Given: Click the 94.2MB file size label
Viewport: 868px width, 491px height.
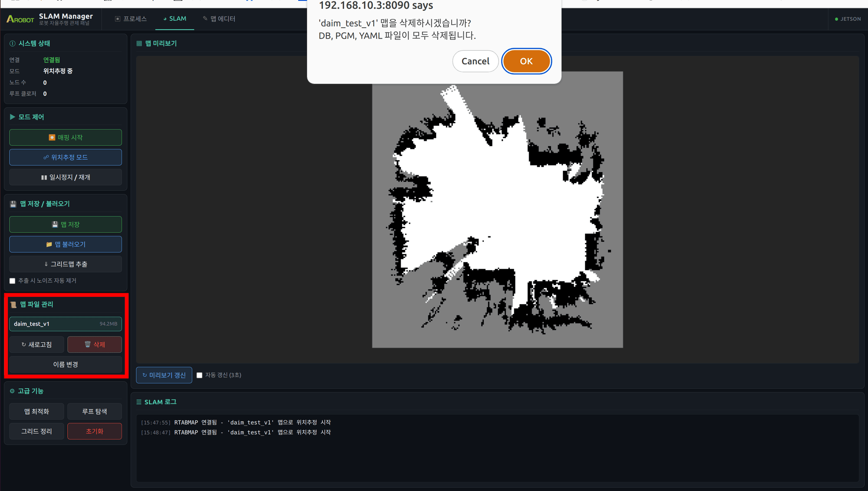Looking at the screenshot, I should tap(108, 324).
